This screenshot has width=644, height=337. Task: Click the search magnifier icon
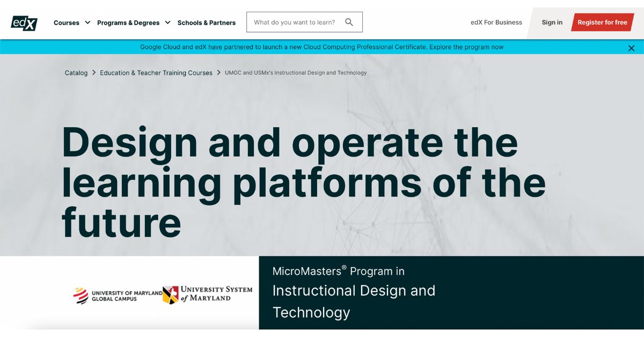(349, 22)
